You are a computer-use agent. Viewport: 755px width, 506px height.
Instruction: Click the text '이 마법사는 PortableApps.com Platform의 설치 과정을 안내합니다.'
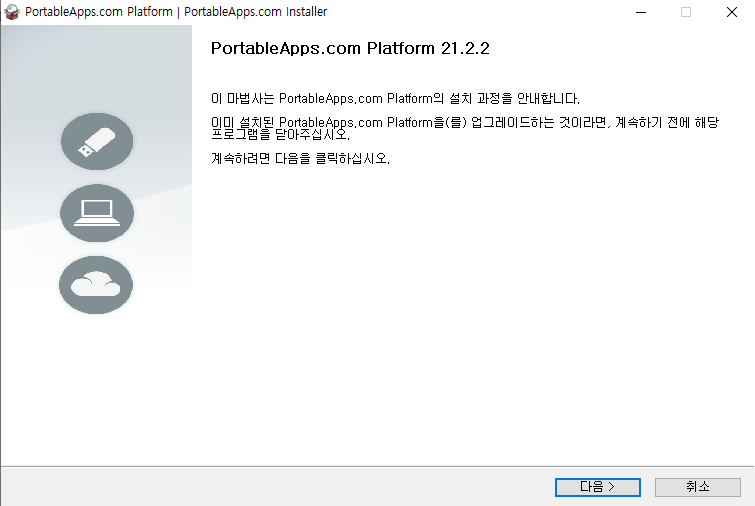coord(395,99)
